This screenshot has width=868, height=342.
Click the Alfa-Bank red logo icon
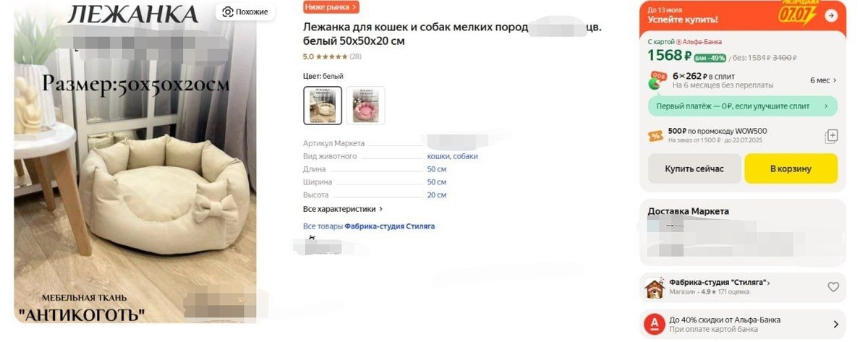[x=655, y=324]
